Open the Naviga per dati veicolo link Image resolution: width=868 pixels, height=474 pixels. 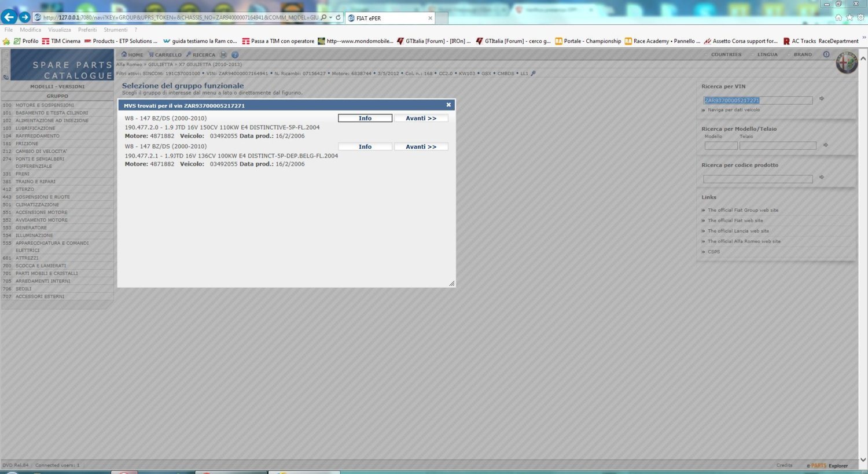click(734, 110)
